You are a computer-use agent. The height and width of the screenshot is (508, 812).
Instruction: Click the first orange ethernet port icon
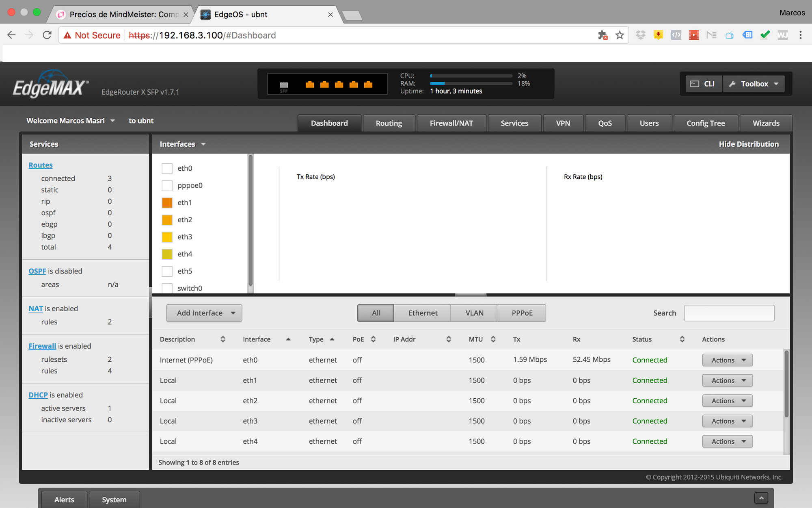(310, 85)
